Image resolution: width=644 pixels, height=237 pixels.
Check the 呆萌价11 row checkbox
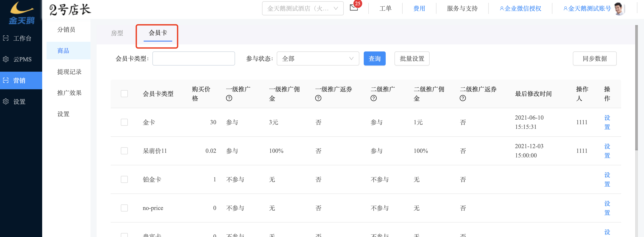click(124, 151)
